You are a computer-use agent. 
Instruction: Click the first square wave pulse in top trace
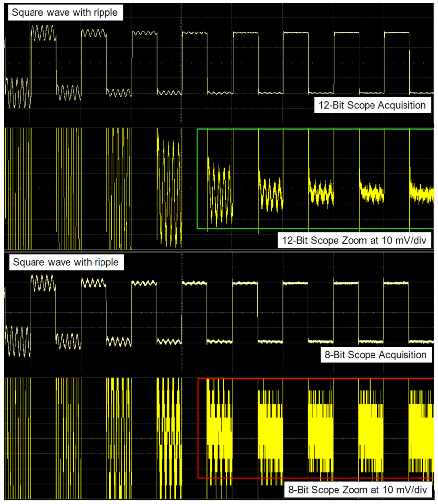coord(44,32)
